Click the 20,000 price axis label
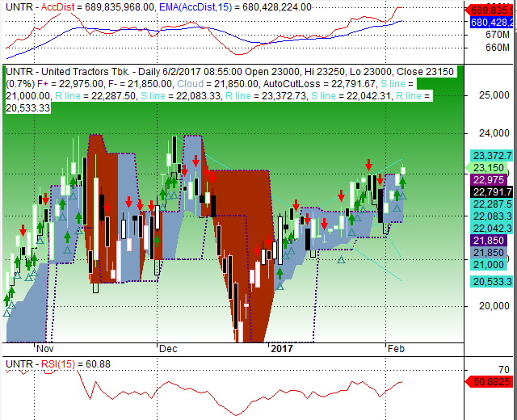Screen dimensions: 517x420 (x=494, y=306)
